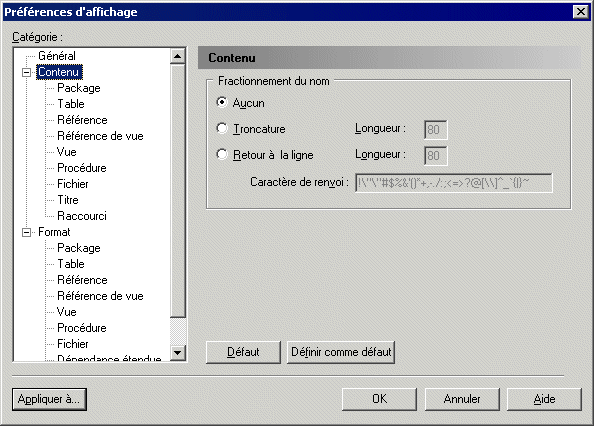This screenshot has height=426, width=594.
Task: Select Référence de vue under Contenu
Action: 100,136
